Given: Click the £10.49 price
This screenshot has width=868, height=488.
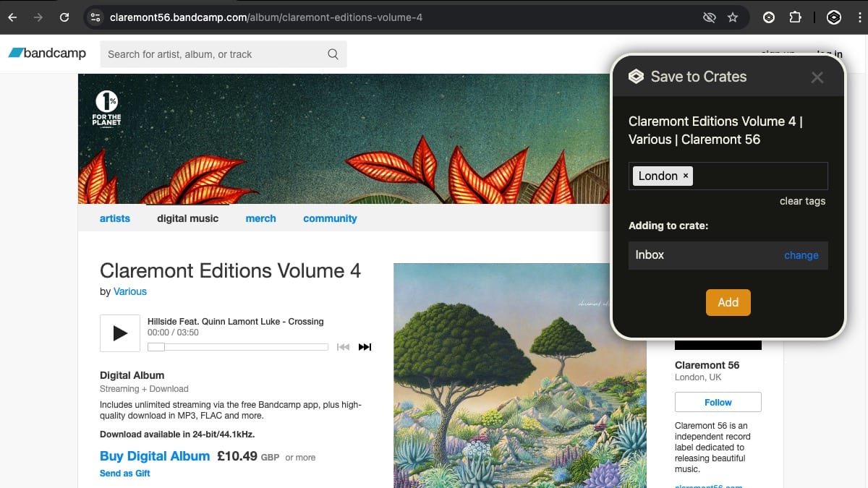Looking at the screenshot, I should click(237, 456).
